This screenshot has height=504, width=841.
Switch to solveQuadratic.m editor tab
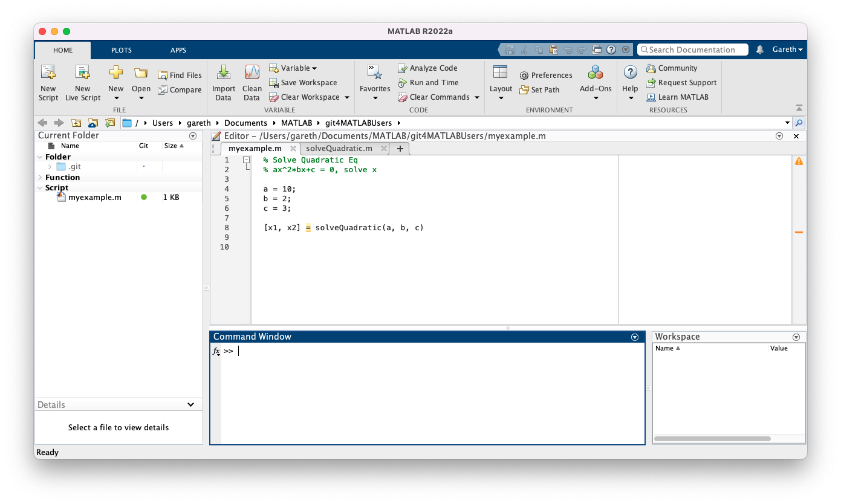[x=339, y=148]
